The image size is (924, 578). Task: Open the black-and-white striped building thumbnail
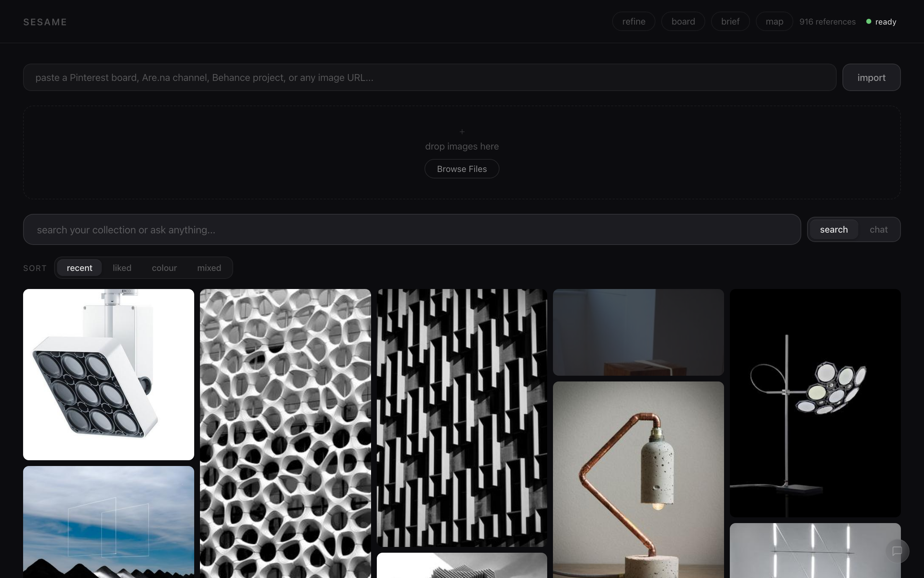pyautogui.click(x=462, y=418)
